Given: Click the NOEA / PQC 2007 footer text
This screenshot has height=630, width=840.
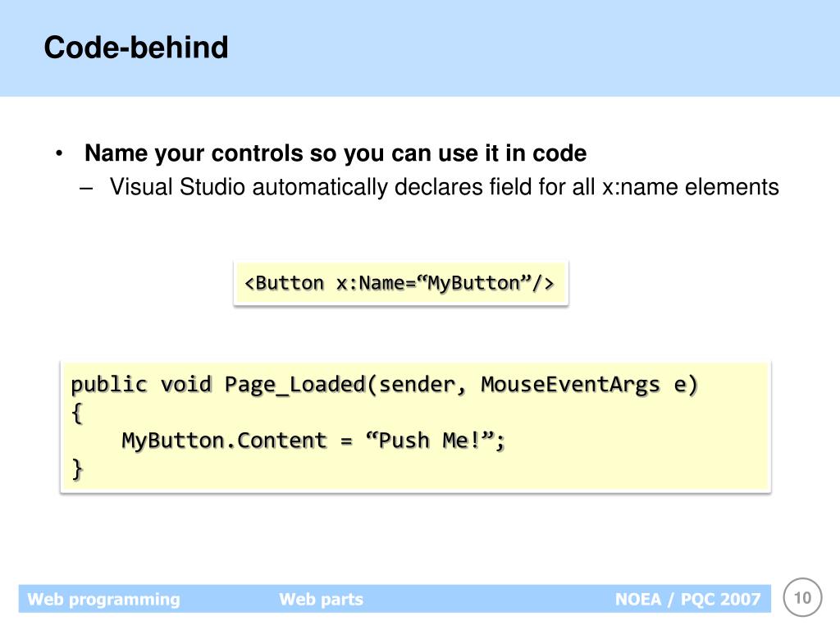Looking at the screenshot, I should pyautogui.click(x=687, y=599).
